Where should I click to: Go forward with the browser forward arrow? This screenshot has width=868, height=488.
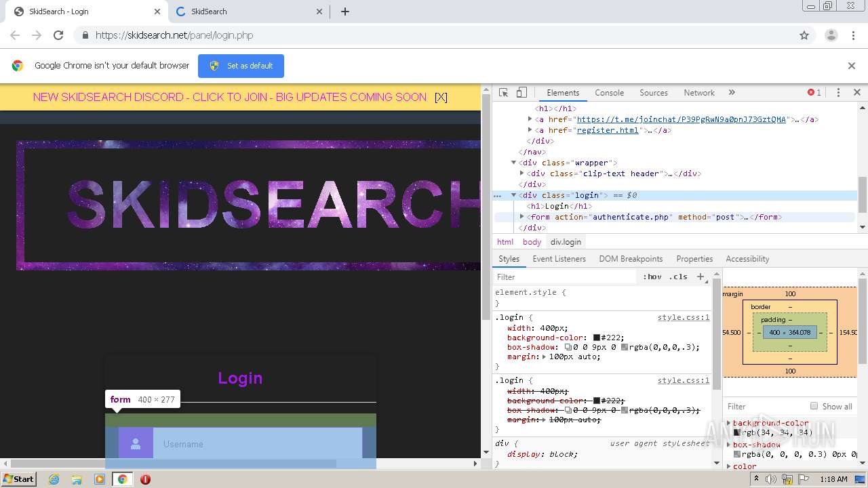pos(37,35)
